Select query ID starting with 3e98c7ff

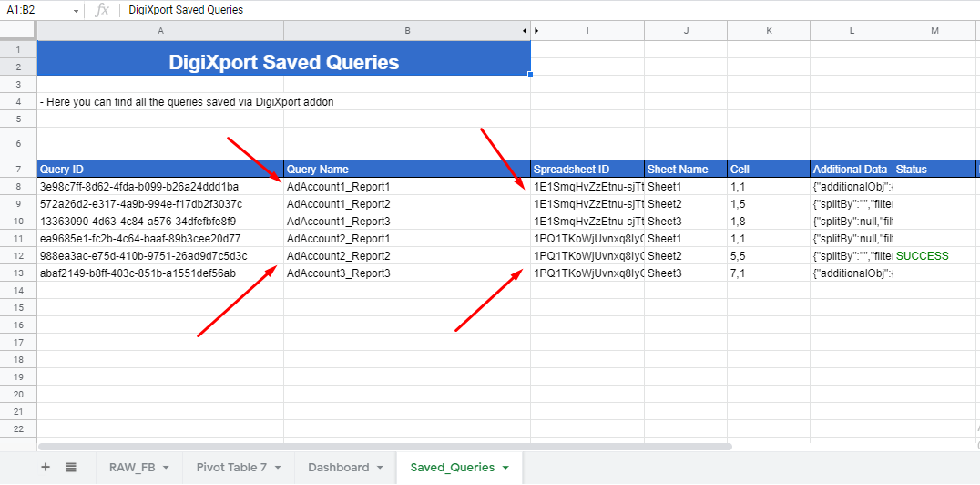pos(160,187)
